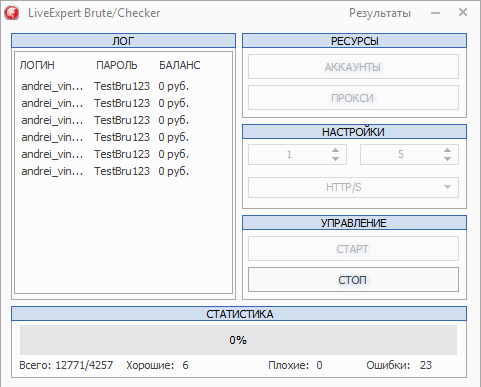Click the ПРОКСИ button

click(353, 98)
